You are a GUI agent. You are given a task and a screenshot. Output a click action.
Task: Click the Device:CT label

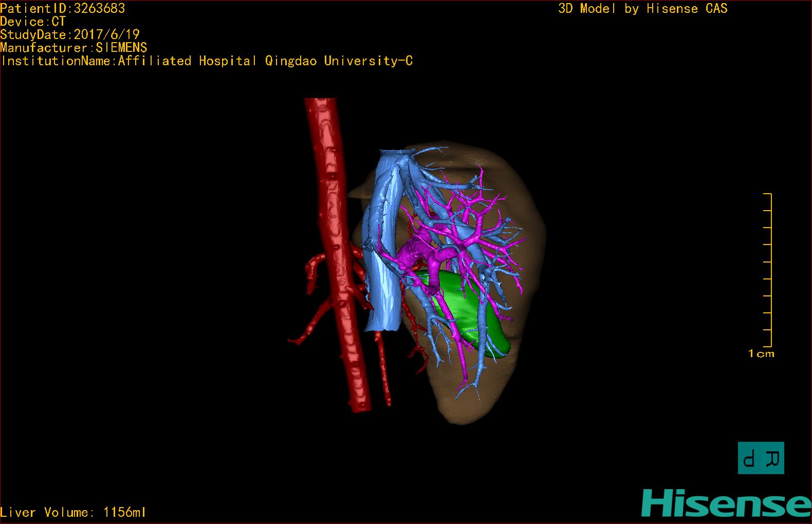pos(33,22)
